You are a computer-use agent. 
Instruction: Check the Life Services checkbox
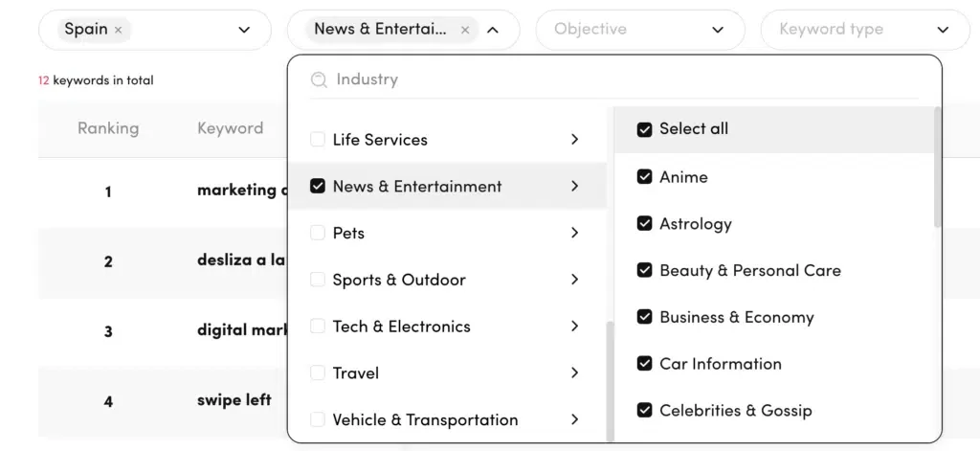pyautogui.click(x=318, y=139)
